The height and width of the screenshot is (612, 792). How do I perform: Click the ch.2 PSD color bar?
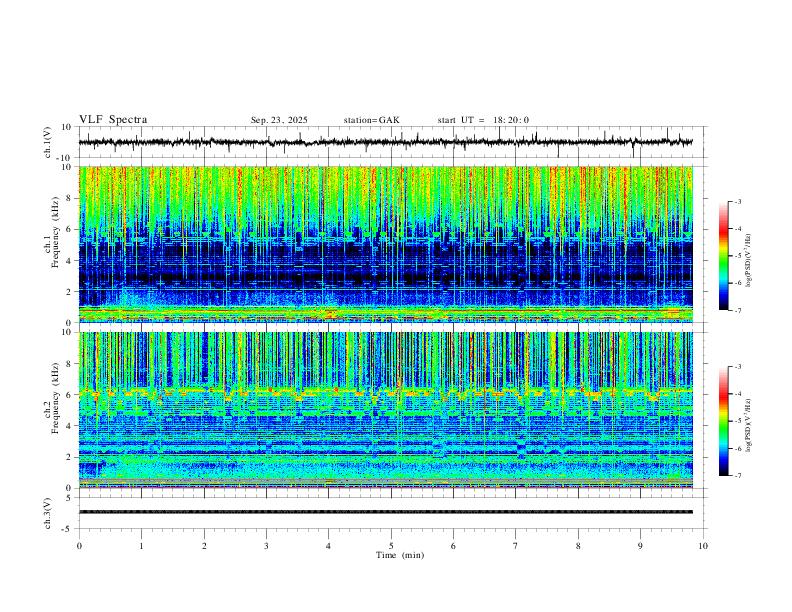(x=723, y=421)
